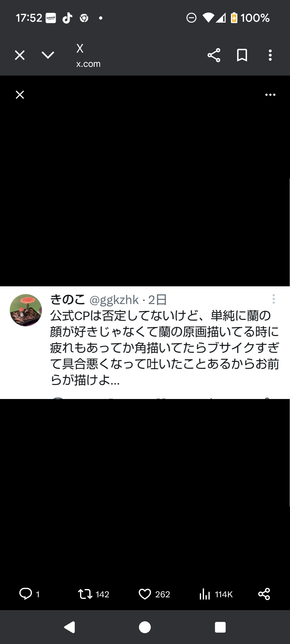Image resolution: width=290 pixels, height=644 pixels.
Task: Open the browser three-dot overflow menu
Action: click(270, 55)
